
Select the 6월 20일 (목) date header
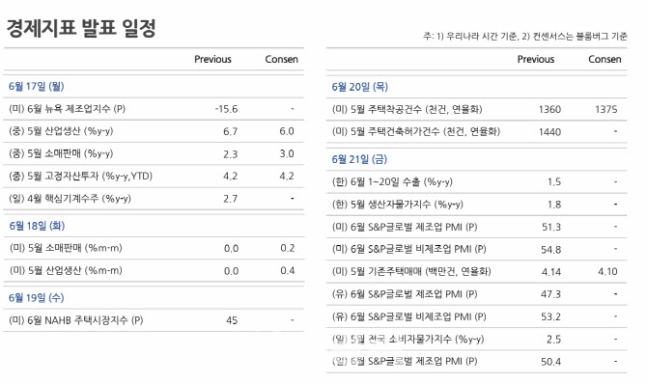coord(360,87)
